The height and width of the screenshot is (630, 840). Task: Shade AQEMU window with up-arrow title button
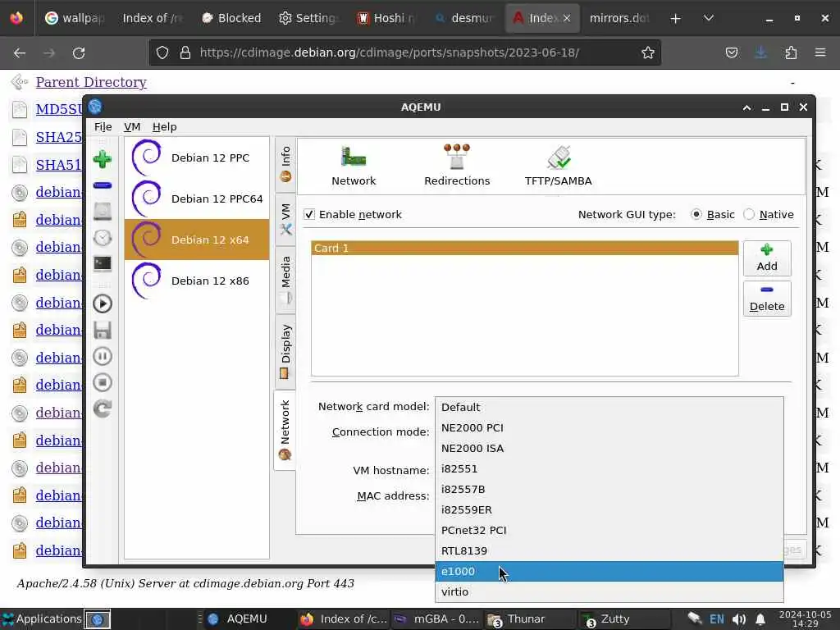pos(746,107)
